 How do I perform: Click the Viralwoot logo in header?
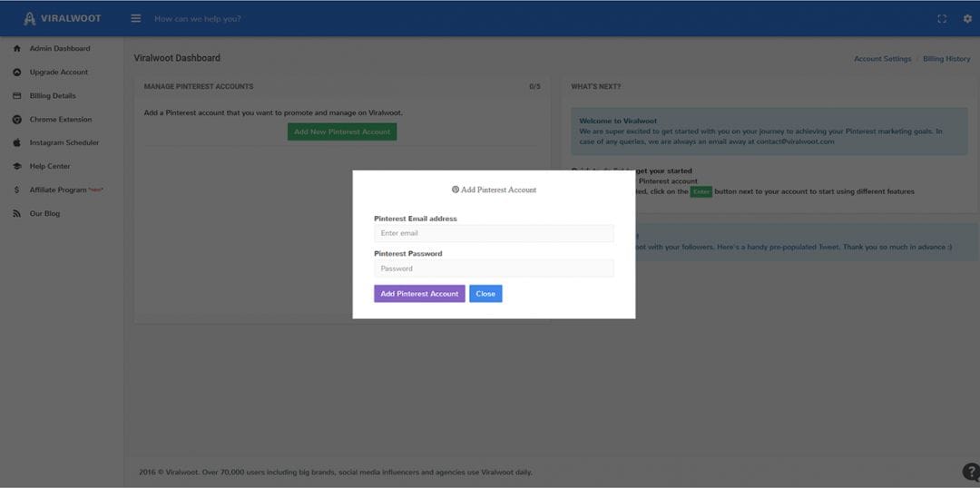click(x=62, y=18)
